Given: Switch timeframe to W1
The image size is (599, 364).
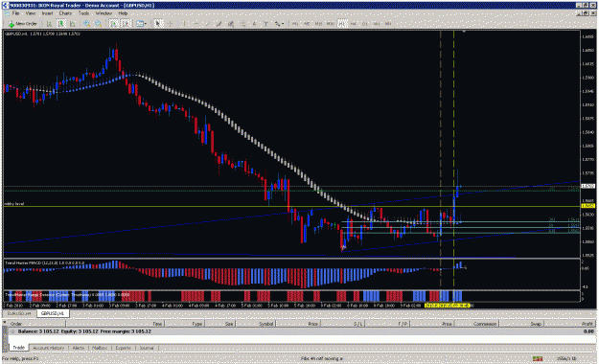Looking at the screenshot, I should [377, 24].
